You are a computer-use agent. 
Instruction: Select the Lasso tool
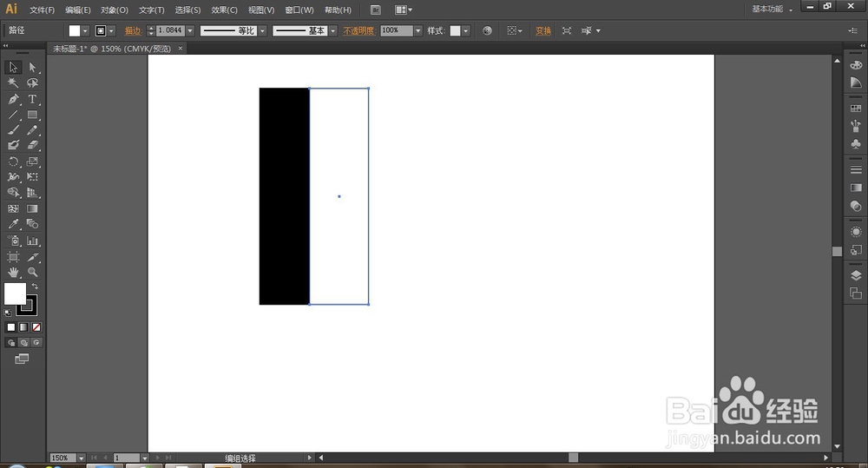click(x=32, y=83)
